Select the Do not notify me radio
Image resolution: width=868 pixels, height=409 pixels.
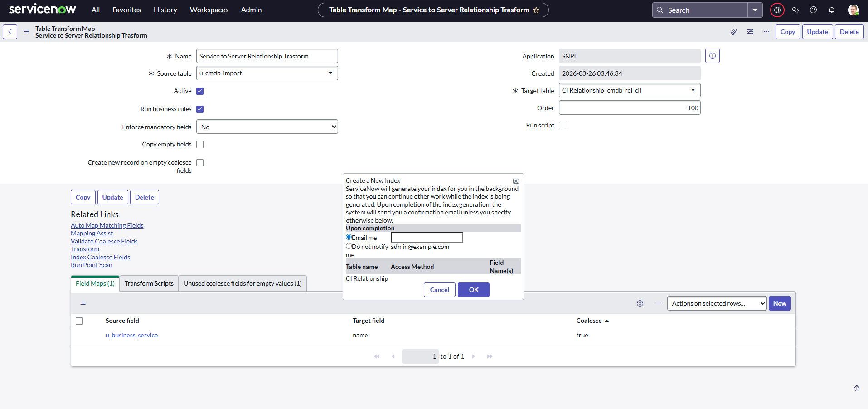coord(349,246)
